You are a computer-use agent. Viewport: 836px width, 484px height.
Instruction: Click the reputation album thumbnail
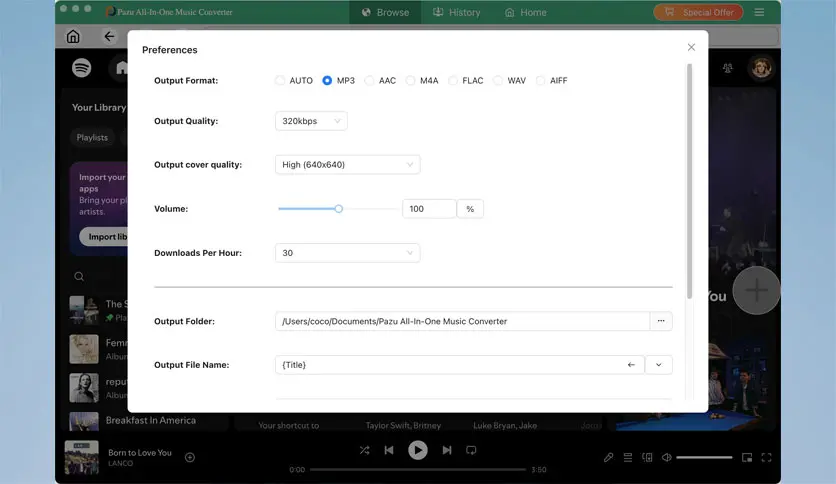click(x=84, y=388)
